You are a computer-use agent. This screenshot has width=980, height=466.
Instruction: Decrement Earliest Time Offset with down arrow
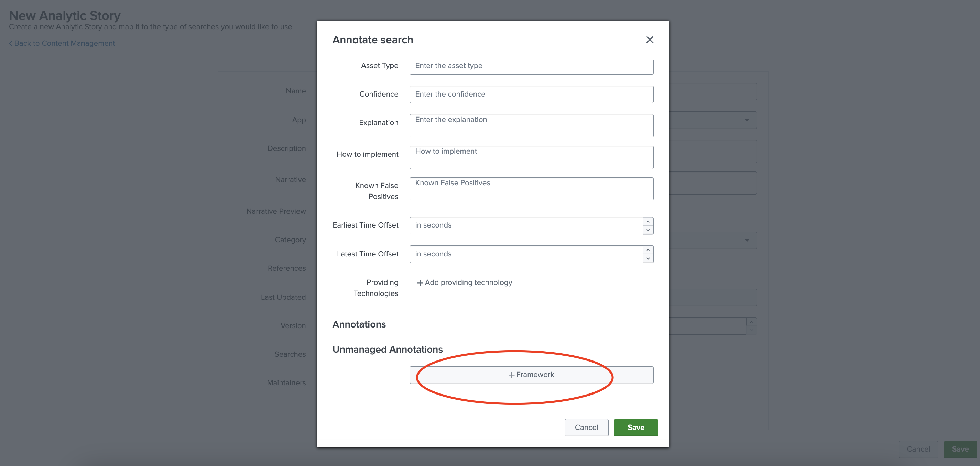point(648,230)
